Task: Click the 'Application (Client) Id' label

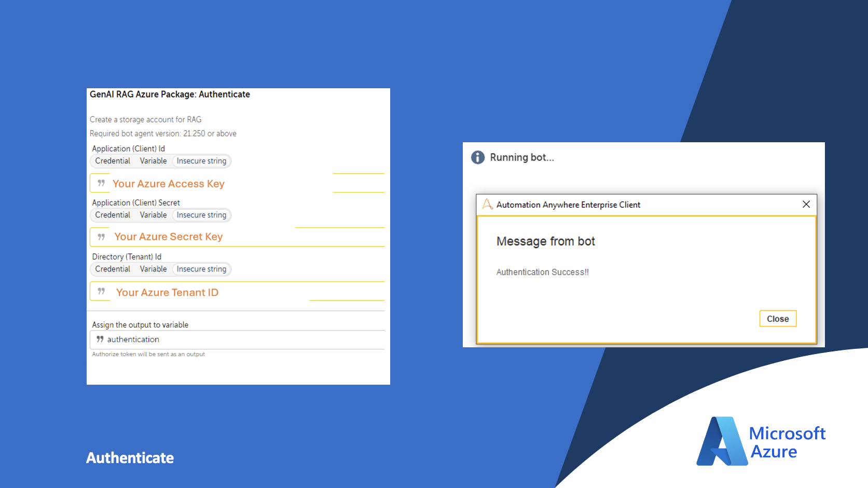Action: point(128,148)
